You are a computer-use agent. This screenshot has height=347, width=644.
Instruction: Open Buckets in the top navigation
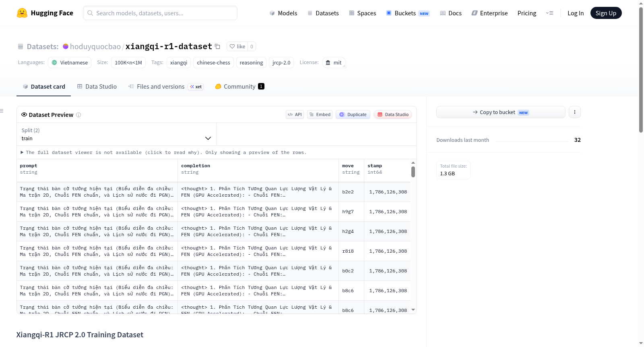[408, 13]
